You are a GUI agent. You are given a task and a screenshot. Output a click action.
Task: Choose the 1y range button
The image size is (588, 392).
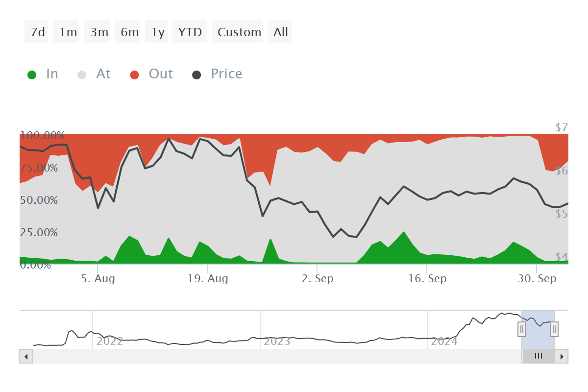click(x=156, y=32)
